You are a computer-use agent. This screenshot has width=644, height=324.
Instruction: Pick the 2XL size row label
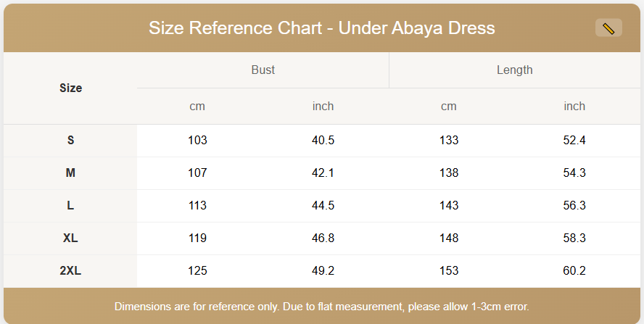pos(70,271)
